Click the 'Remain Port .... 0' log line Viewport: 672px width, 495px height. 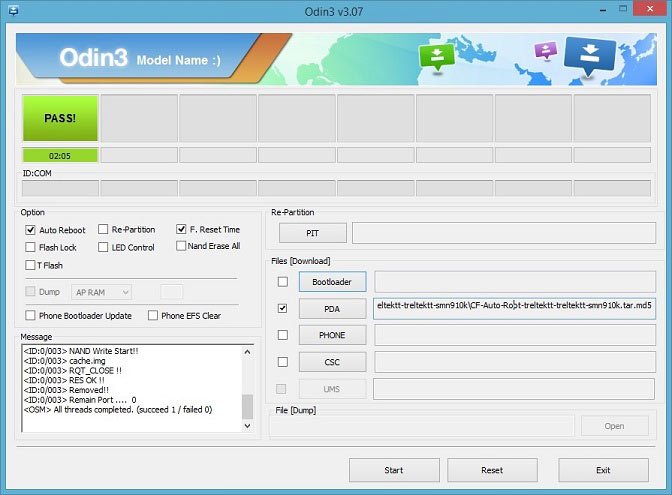80,400
